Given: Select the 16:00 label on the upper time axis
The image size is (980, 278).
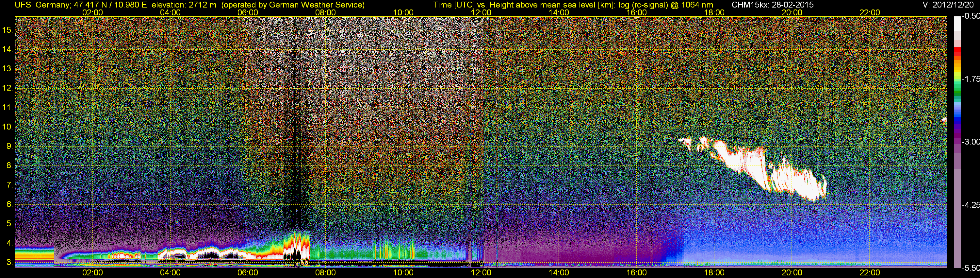Looking at the screenshot, I should [x=636, y=12].
